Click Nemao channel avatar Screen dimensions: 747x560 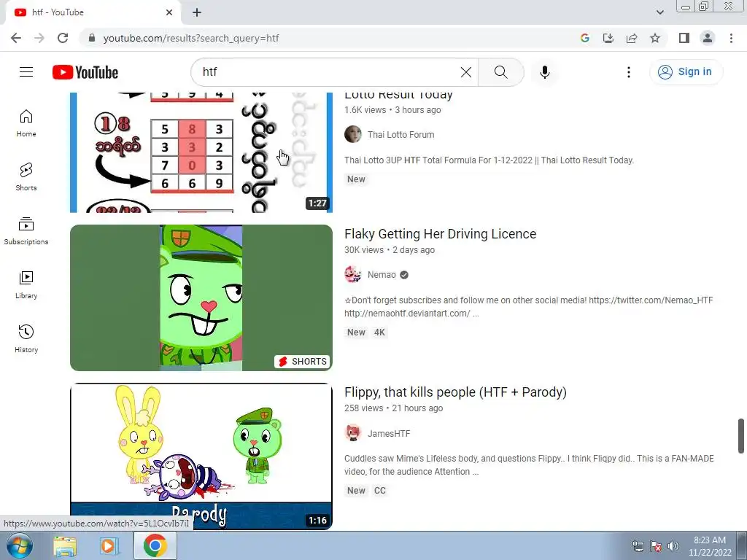pos(353,274)
